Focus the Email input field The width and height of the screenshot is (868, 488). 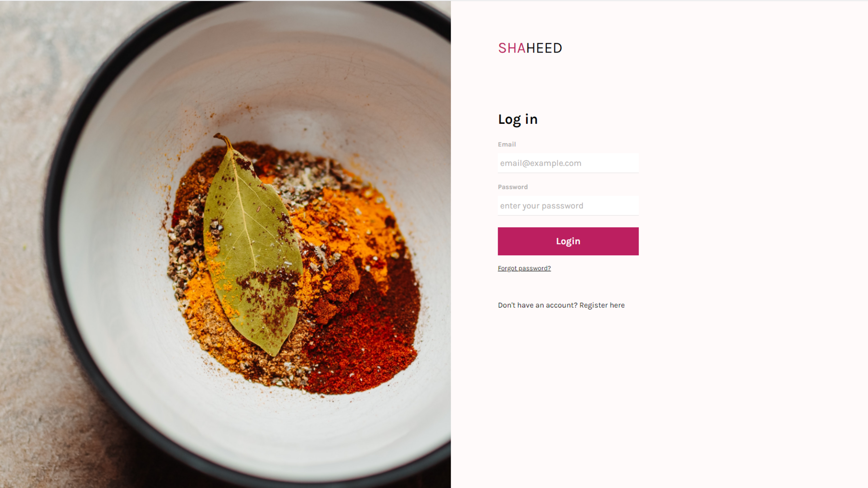(x=568, y=163)
